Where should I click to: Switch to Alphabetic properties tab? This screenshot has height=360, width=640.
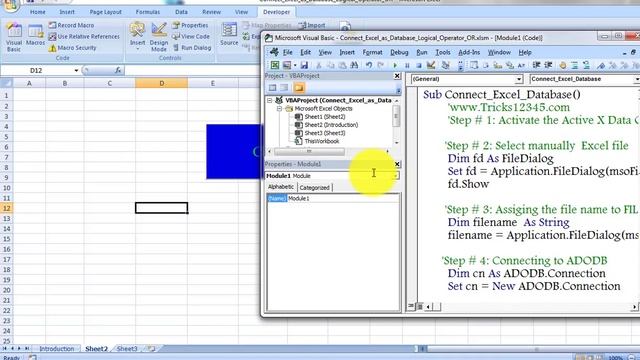[x=281, y=187]
